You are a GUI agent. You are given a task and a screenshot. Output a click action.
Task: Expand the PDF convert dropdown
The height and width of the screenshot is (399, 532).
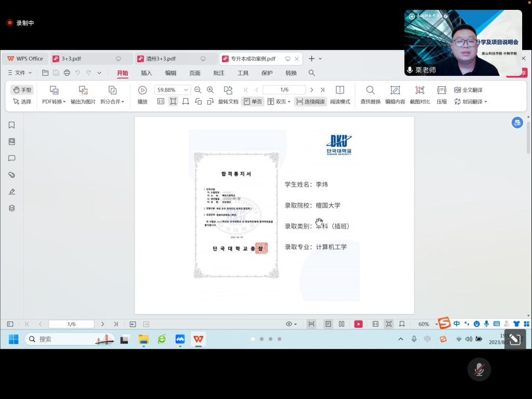(x=54, y=102)
